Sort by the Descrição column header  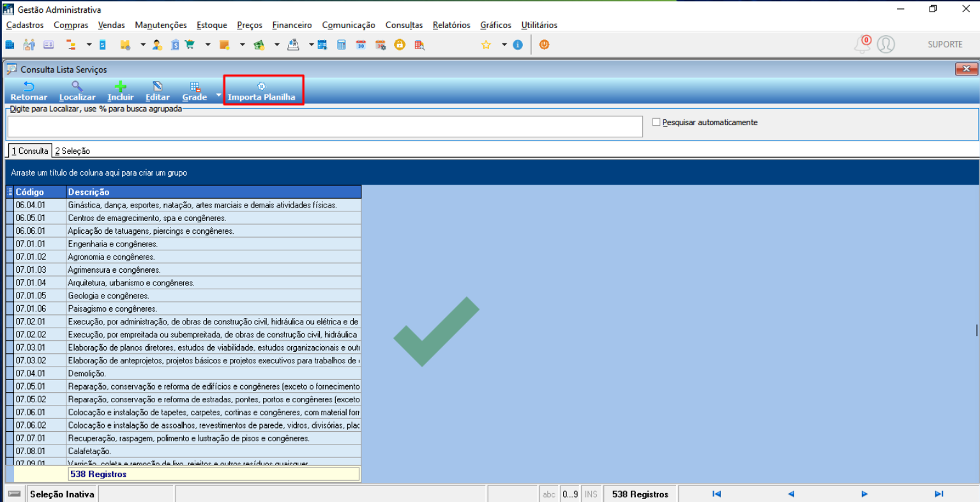click(213, 192)
